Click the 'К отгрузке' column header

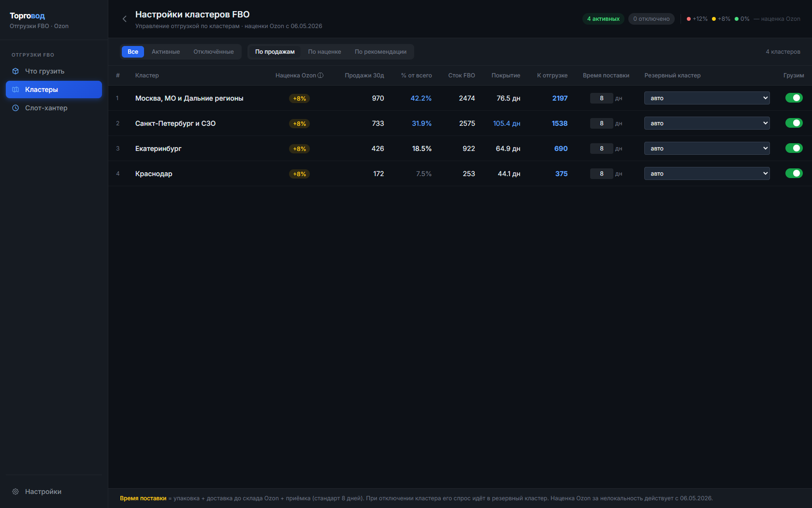tap(552, 75)
